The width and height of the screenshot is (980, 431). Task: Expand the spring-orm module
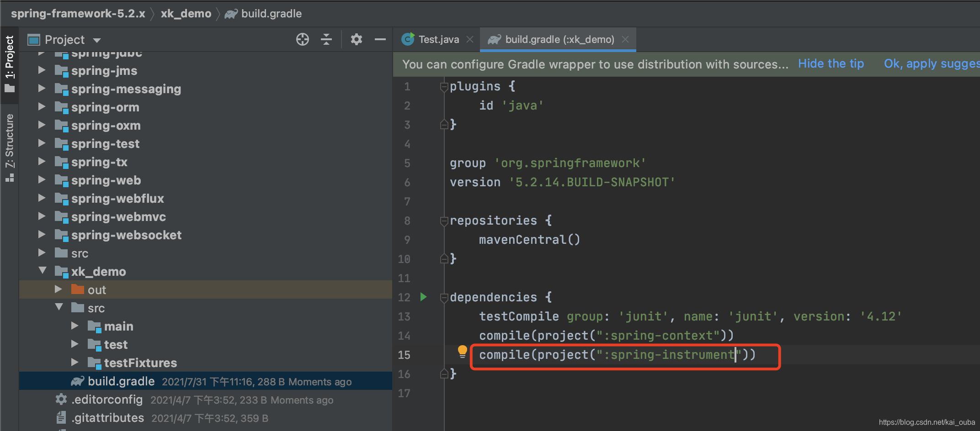tap(42, 107)
